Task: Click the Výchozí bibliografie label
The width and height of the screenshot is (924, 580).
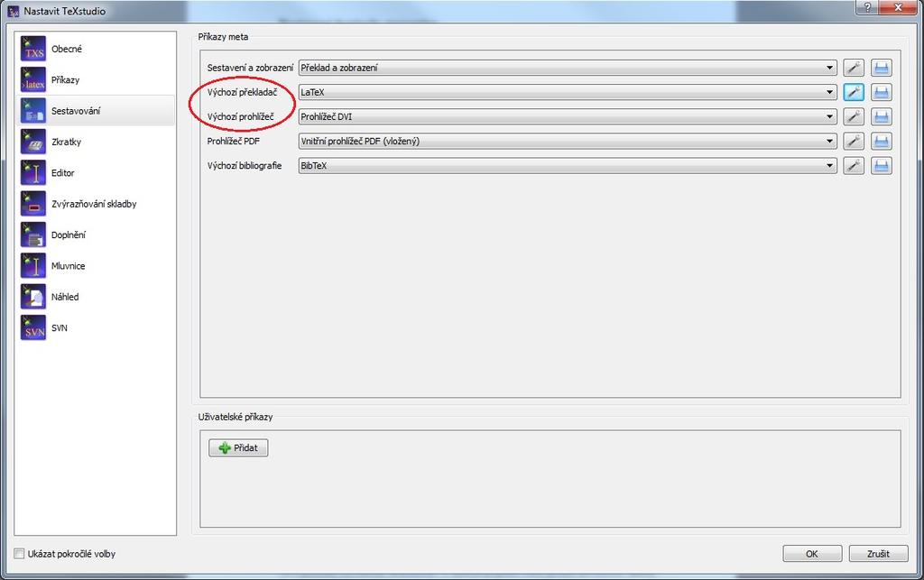Action: pyautogui.click(x=245, y=165)
